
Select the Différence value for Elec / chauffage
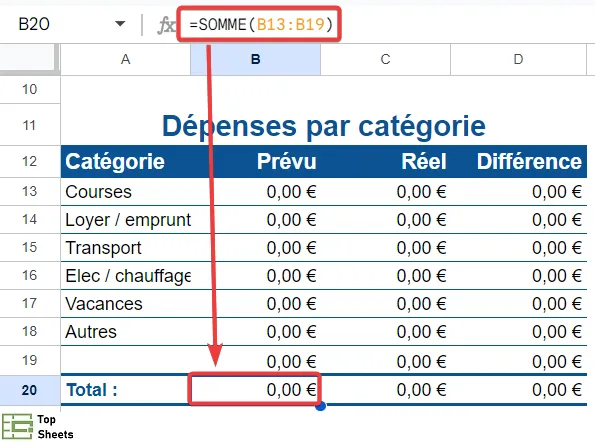coord(518,276)
